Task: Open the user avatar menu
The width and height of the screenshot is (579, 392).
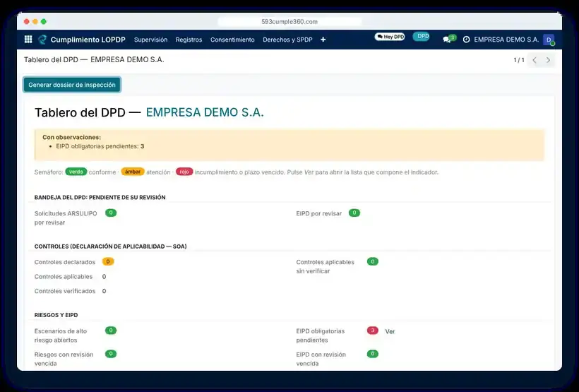Action: pos(549,40)
